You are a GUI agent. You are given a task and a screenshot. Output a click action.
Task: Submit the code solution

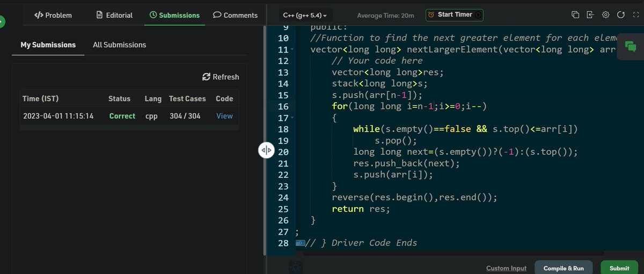tap(619, 268)
